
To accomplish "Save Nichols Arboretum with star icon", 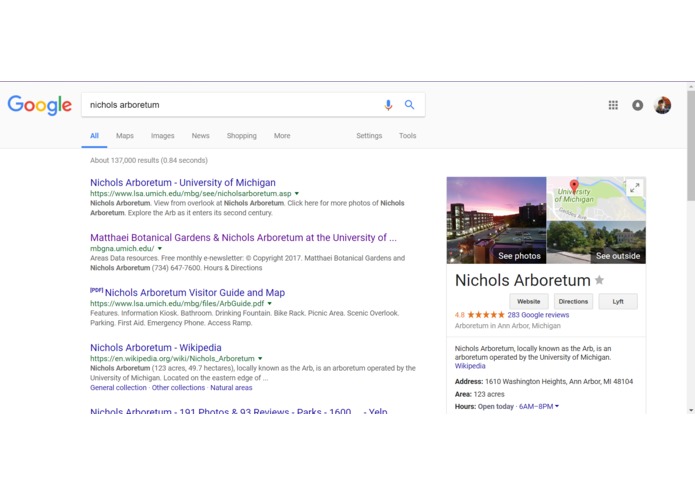I will pos(599,280).
